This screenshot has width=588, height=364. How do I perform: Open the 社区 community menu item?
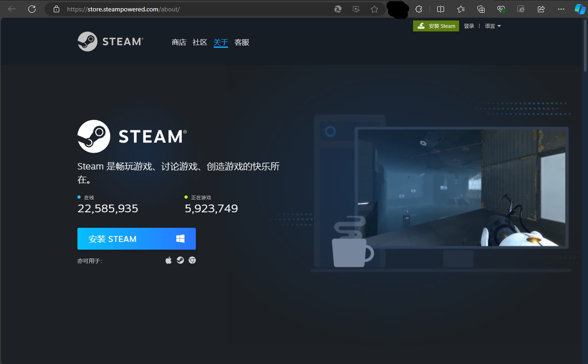tap(199, 42)
